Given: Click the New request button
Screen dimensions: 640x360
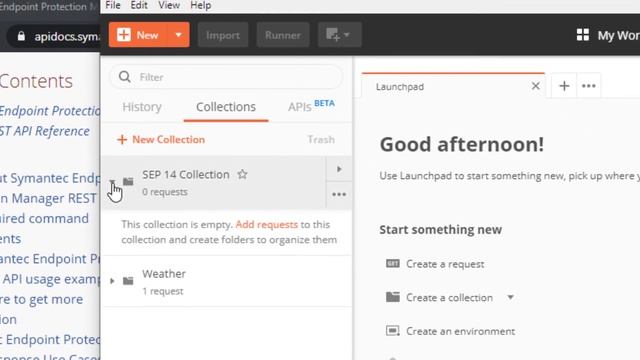Looking at the screenshot, I should tap(139, 35).
